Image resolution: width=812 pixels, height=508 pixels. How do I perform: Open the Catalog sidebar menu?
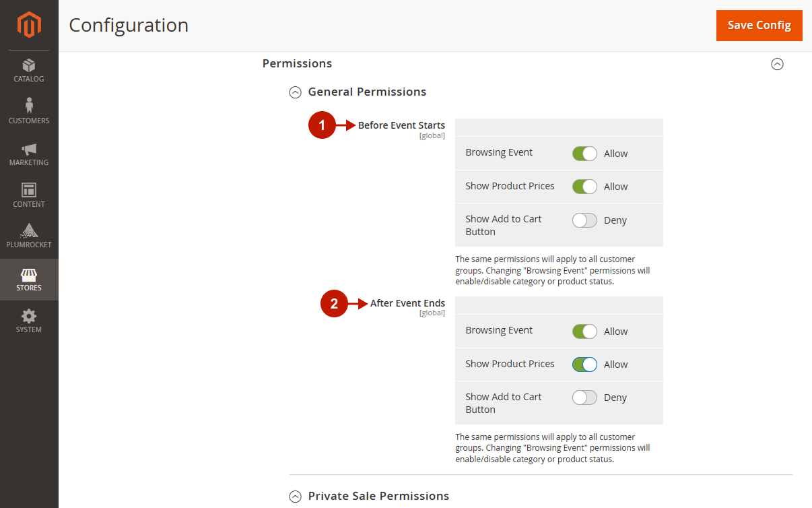(x=29, y=71)
